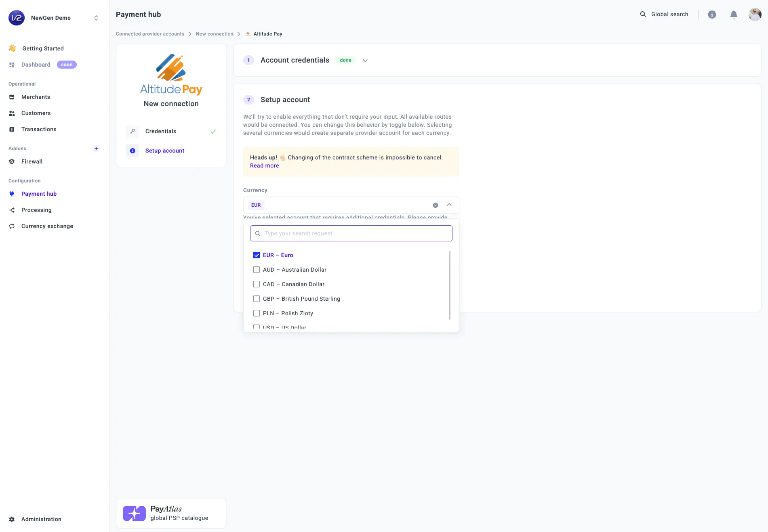Click the Getting Started waving hand icon
This screenshot has height=532, width=768.
coord(12,48)
